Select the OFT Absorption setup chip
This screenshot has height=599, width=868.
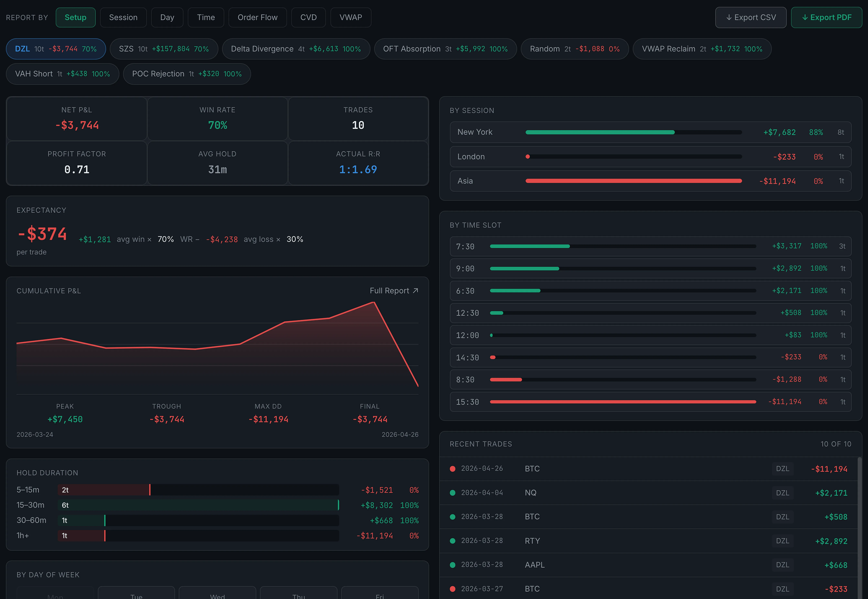445,49
